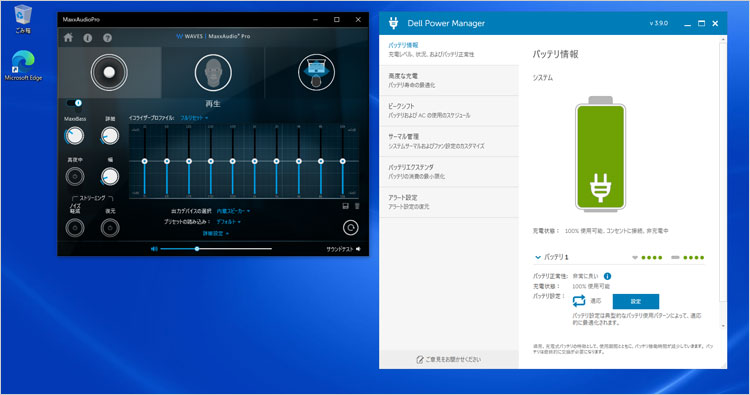The height and width of the screenshot is (395, 750).
Task: Click the large green battery graphic
Action: [x=600, y=154]
